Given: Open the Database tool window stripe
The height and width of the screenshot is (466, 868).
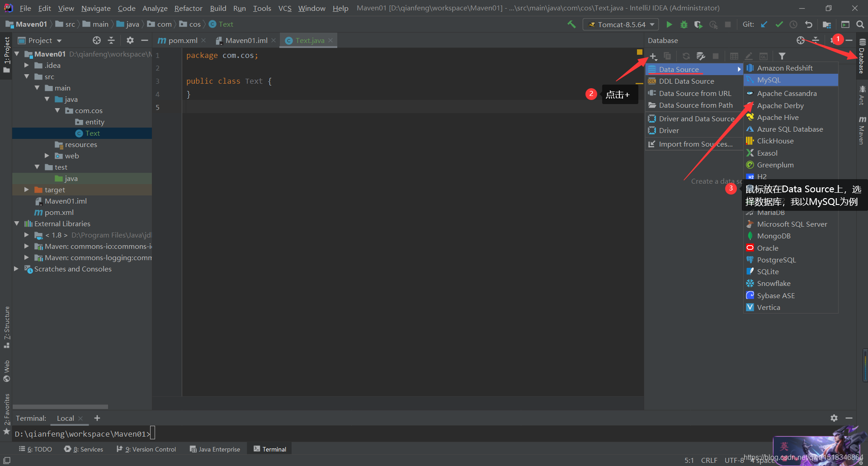Looking at the screenshot, I should coord(862,56).
